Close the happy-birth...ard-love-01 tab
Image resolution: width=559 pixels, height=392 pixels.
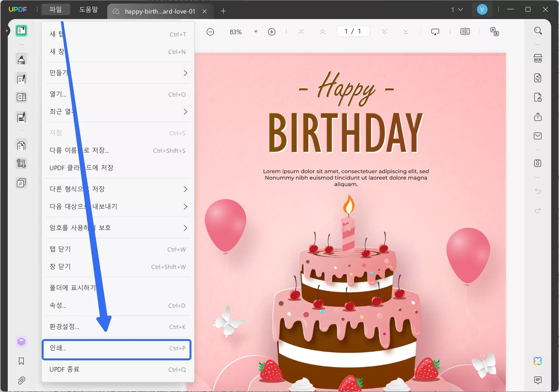205,11
